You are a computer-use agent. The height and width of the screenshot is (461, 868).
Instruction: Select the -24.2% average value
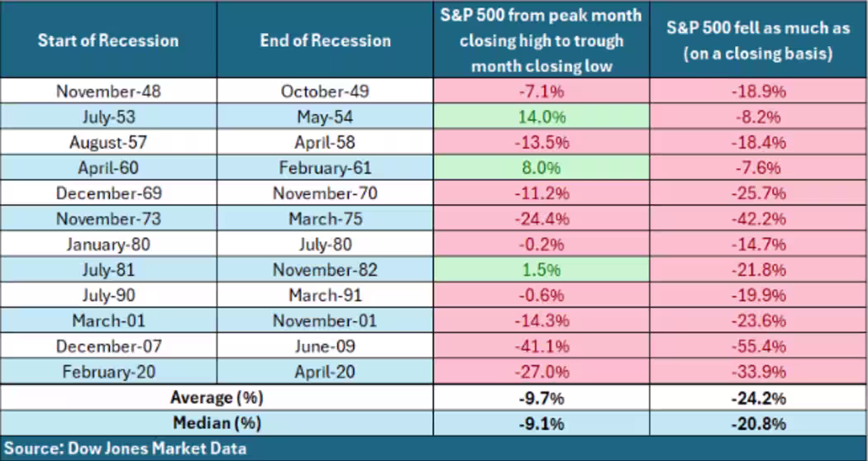point(758,398)
